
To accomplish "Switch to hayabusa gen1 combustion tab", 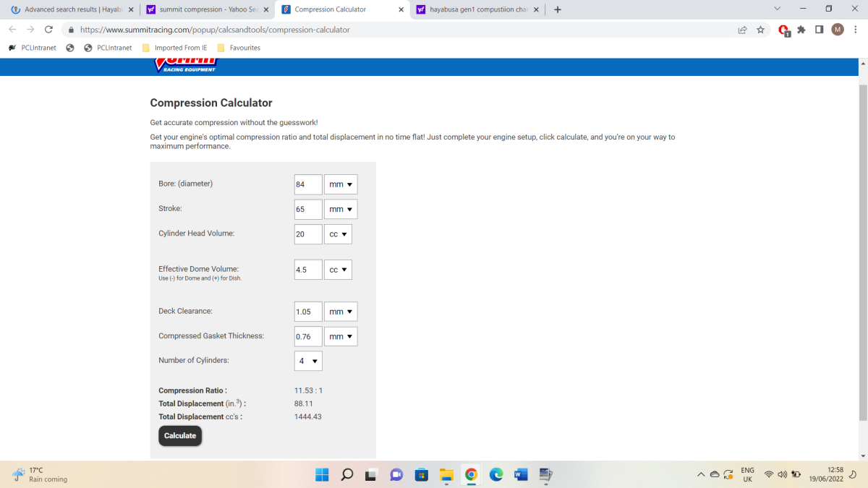I will click(475, 9).
